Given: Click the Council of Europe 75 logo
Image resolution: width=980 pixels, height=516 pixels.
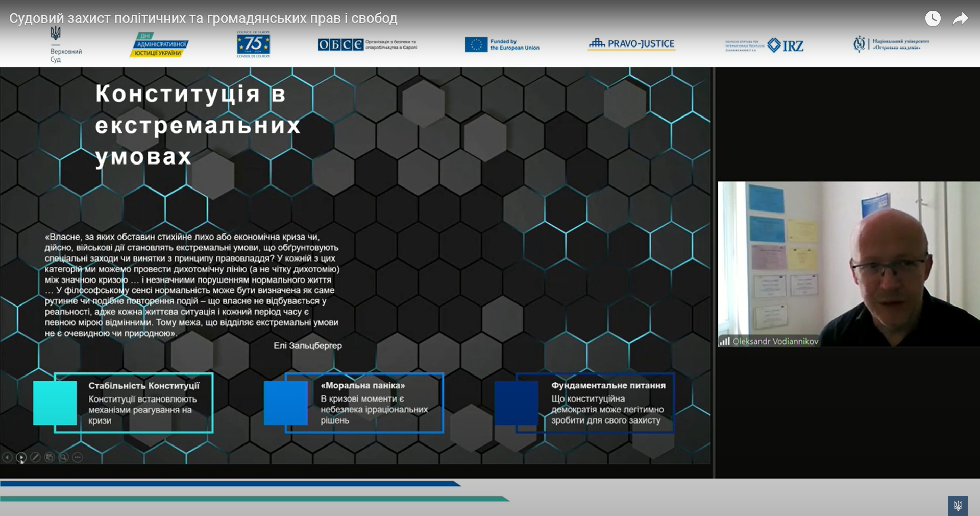Looking at the screenshot, I should (253, 44).
